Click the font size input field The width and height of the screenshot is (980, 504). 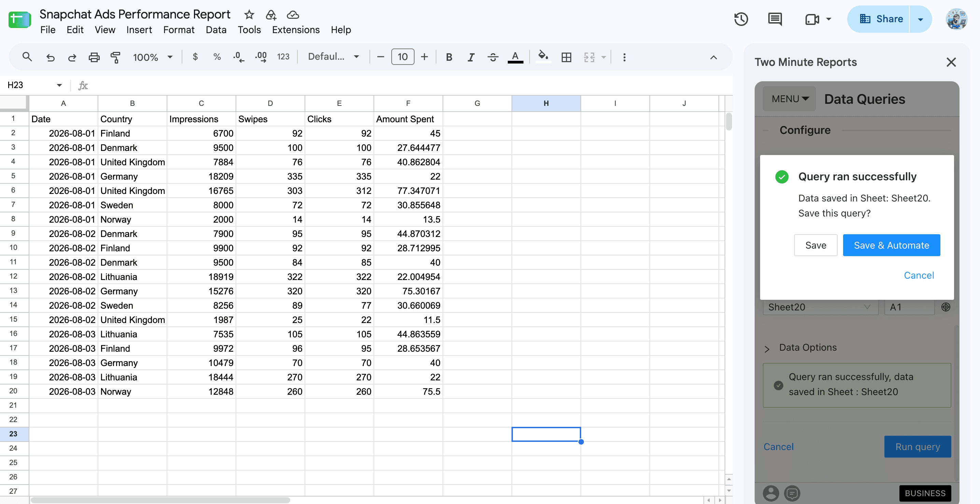point(403,57)
